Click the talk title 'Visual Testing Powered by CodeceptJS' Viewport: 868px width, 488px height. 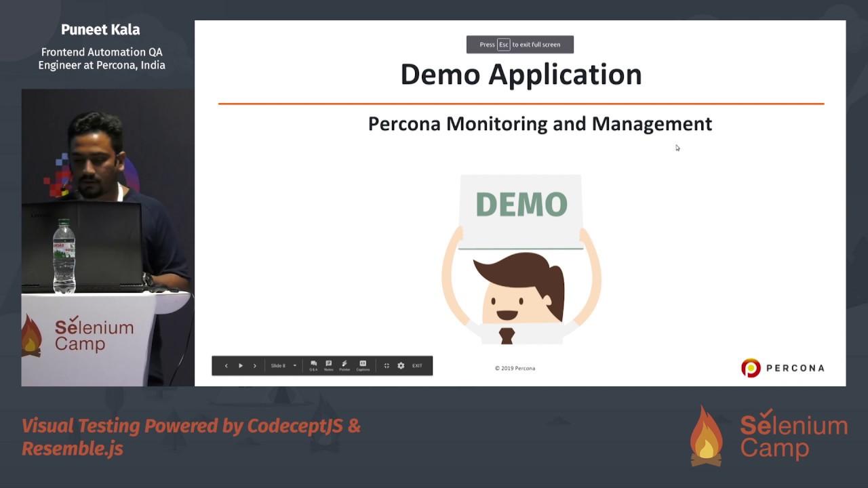(x=191, y=436)
